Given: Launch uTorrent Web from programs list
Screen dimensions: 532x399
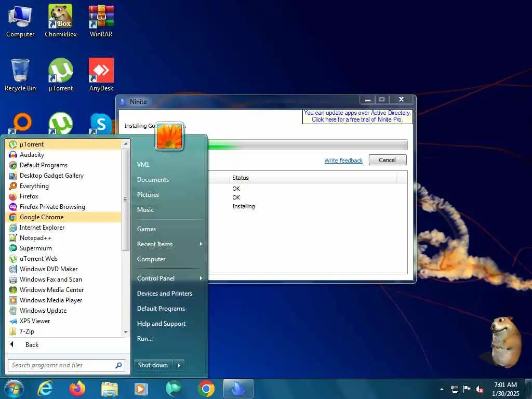Looking at the screenshot, I should [x=63, y=259].
